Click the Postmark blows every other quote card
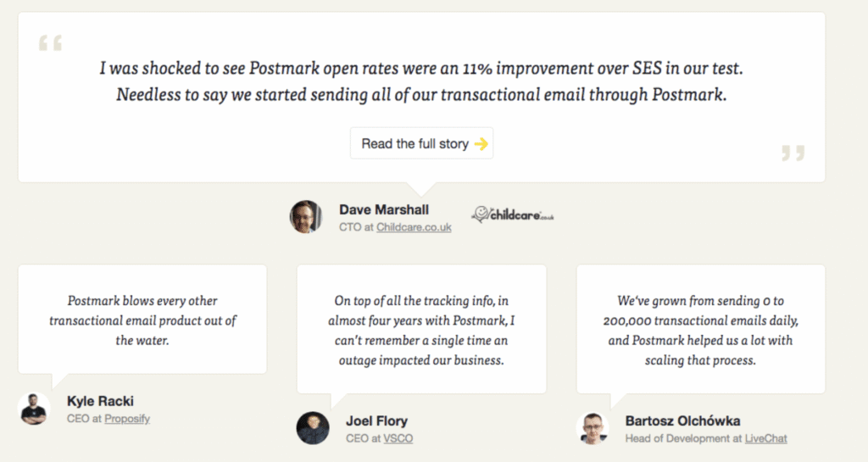 click(x=142, y=320)
